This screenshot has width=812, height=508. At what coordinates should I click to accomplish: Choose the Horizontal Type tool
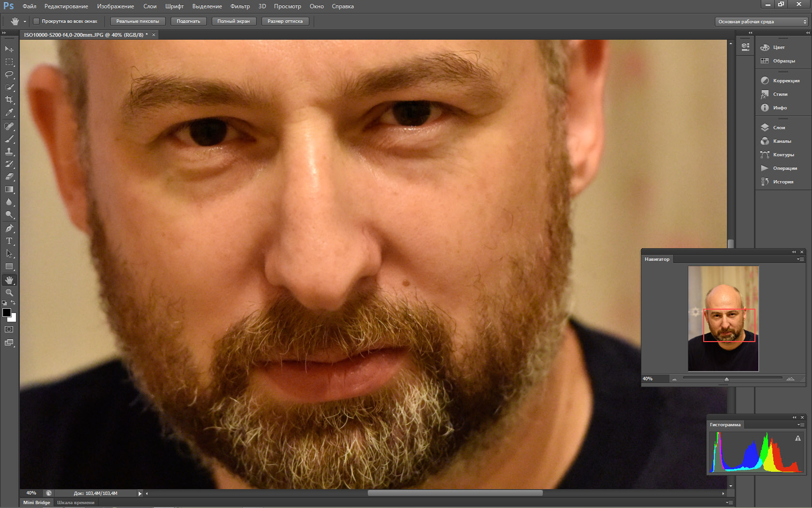[x=9, y=240]
